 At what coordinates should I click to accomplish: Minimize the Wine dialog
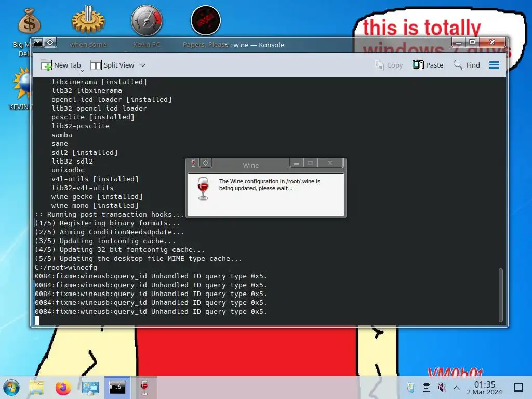(x=297, y=163)
